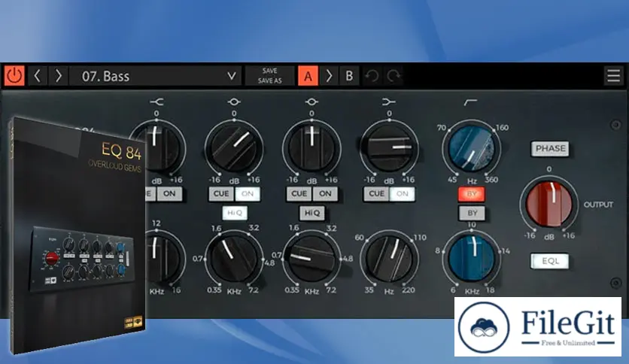Click SAVE preset button
629x364 pixels.
[x=269, y=71]
